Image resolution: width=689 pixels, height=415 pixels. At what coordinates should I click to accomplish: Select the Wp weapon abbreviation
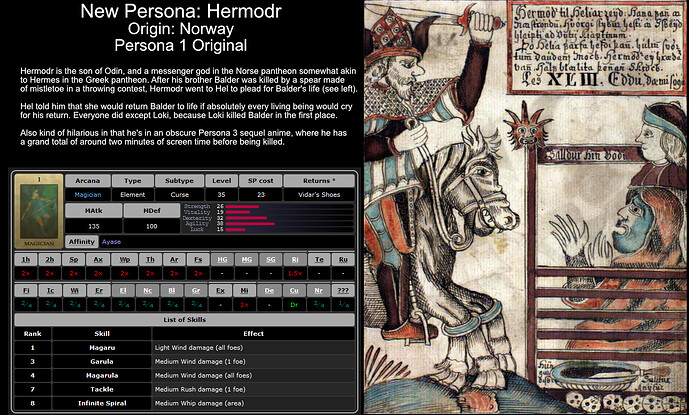click(125, 259)
